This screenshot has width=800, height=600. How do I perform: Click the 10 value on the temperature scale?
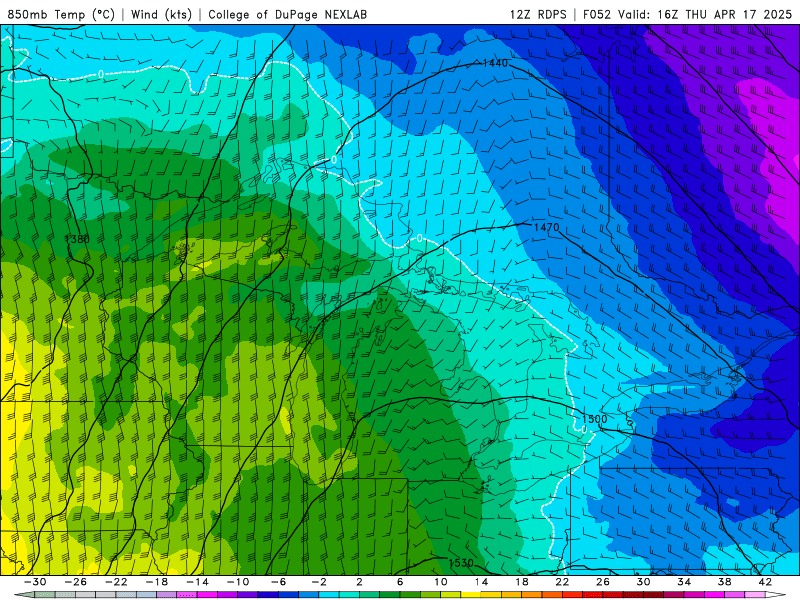point(441,582)
